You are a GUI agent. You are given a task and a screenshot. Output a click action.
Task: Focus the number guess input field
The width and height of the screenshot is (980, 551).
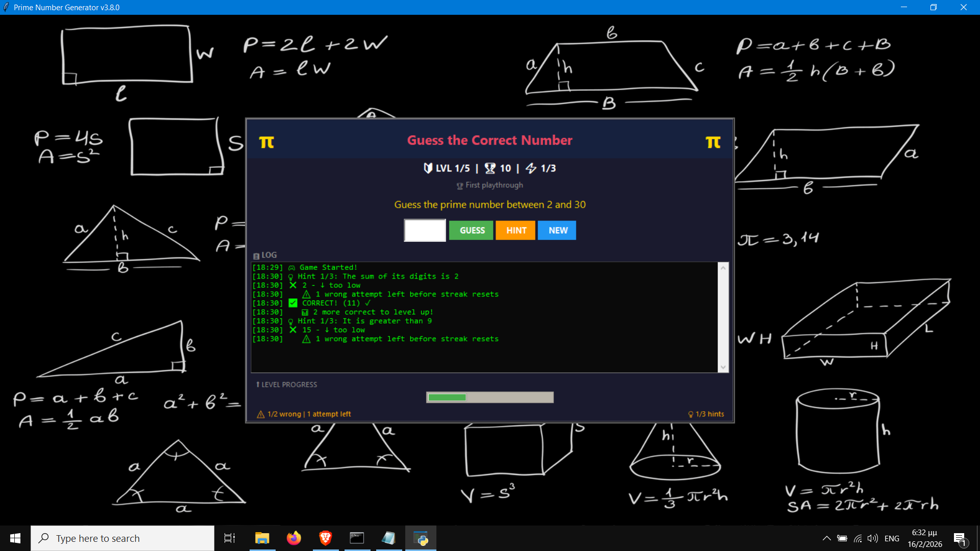[x=425, y=231]
